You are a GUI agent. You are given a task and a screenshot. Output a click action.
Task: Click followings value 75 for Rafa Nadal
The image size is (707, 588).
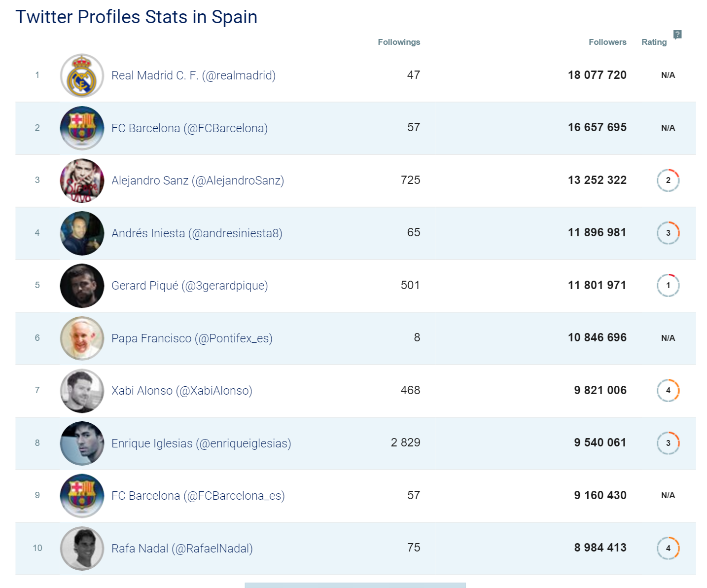tap(414, 548)
